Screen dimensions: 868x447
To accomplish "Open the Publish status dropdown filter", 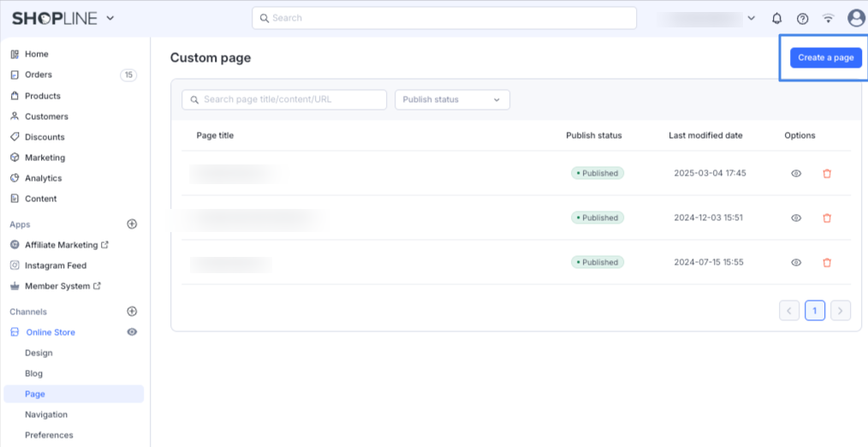I will (x=452, y=100).
